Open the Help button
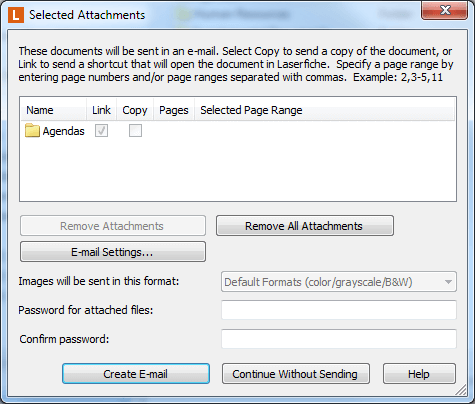The image size is (475, 404). pos(419,374)
